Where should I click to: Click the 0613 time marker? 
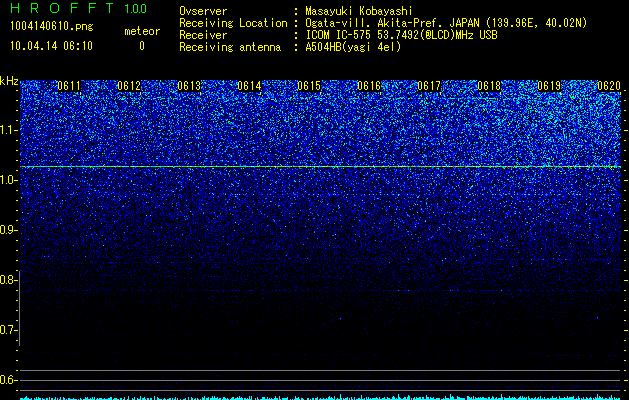point(189,86)
